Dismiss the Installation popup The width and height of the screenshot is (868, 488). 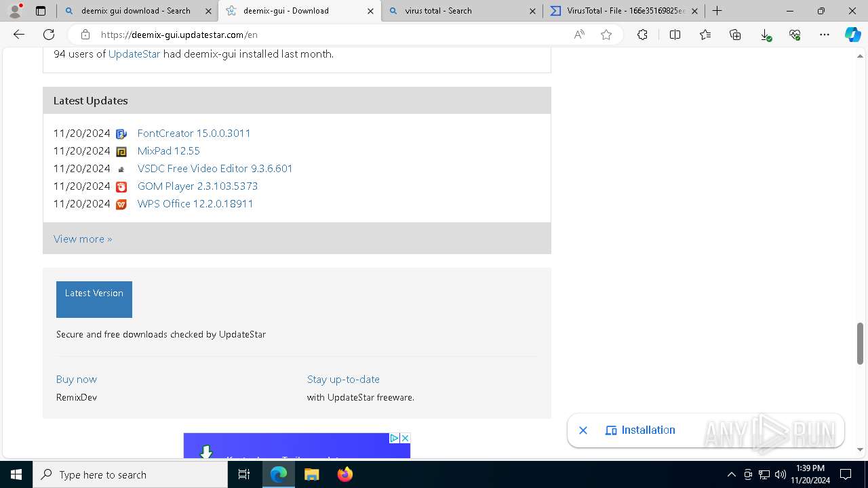pos(583,430)
